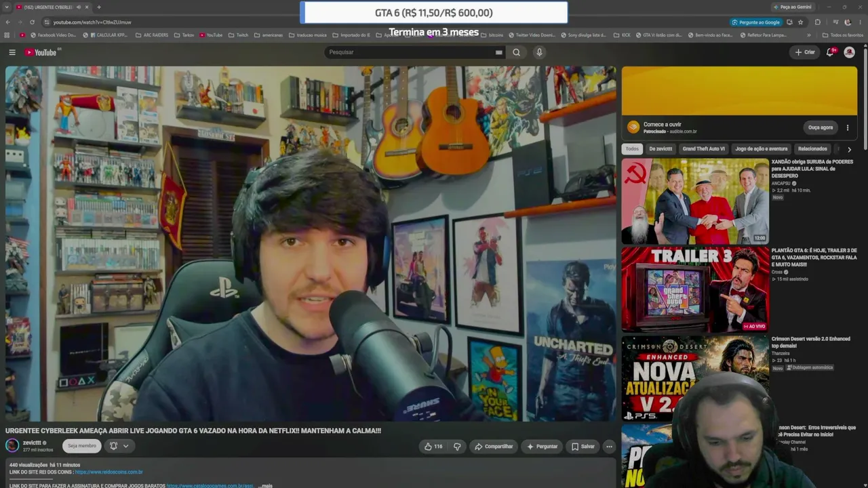The width and height of the screenshot is (868, 488).
Task: Go to the YouTube home logo
Action: tap(41, 52)
